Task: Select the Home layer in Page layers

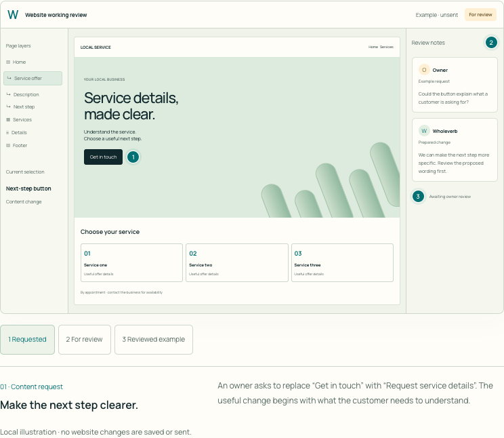Action: coord(16,62)
